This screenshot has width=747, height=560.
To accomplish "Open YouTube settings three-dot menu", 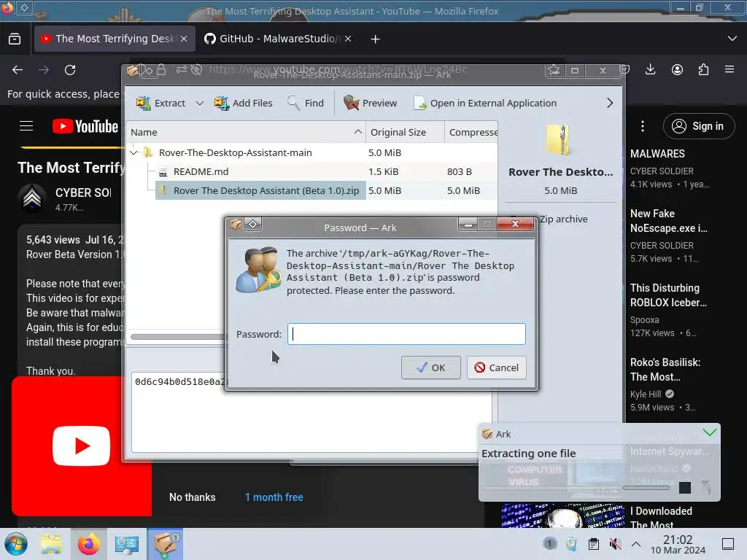I will point(643,126).
